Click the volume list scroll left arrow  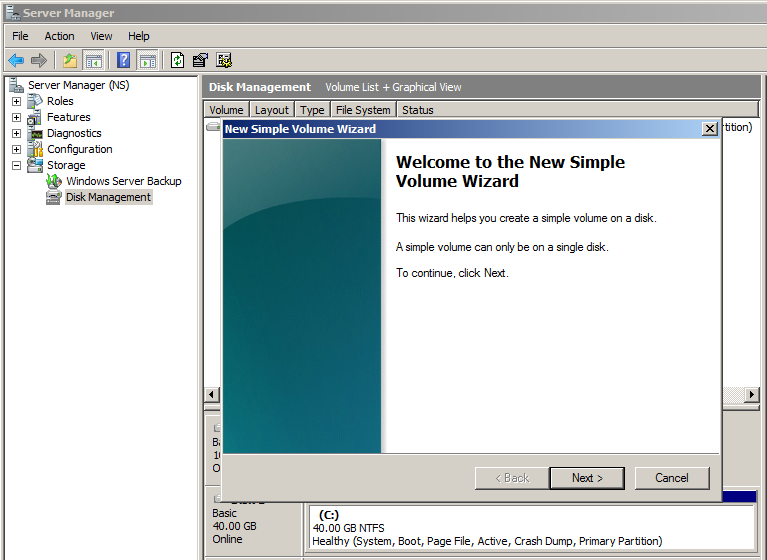pyautogui.click(x=212, y=394)
